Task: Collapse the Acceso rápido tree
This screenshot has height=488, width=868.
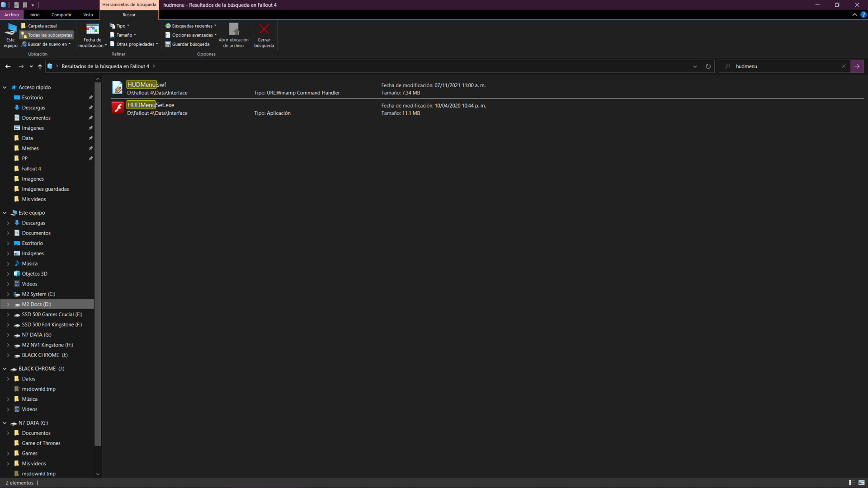Action: [x=5, y=87]
